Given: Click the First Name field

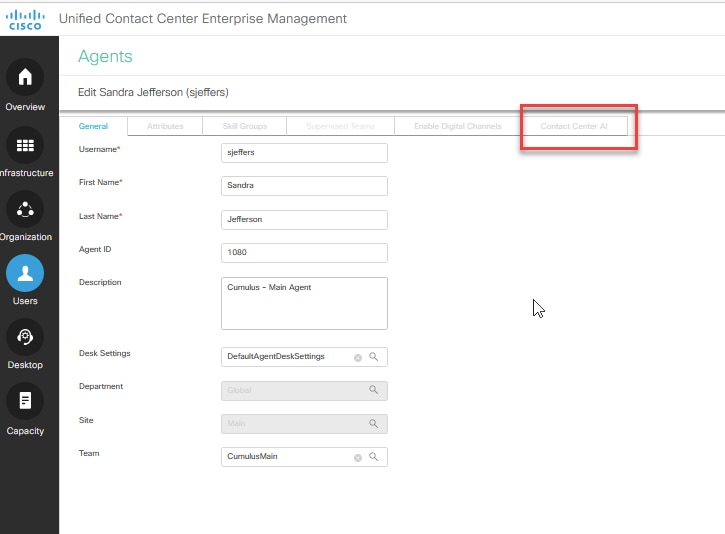Looking at the screenshot, I should [x=304, y=186].
